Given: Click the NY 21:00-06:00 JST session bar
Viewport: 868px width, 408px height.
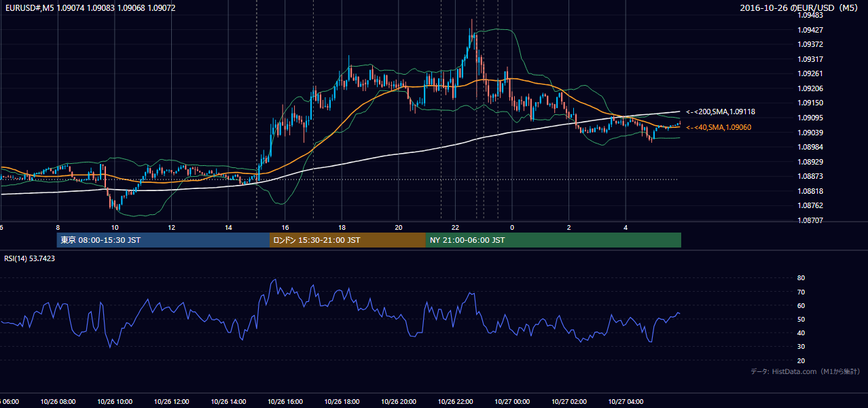Looking at the screenshot, I should (554, 240).
